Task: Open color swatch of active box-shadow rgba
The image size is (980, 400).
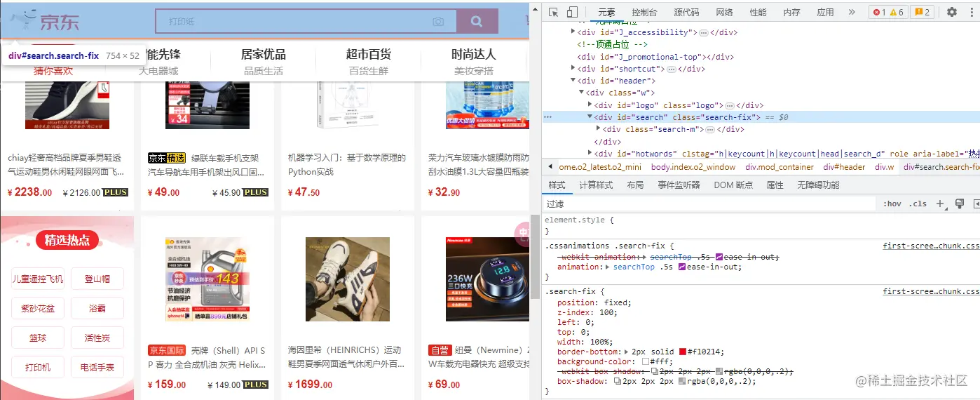Action: 683,382
